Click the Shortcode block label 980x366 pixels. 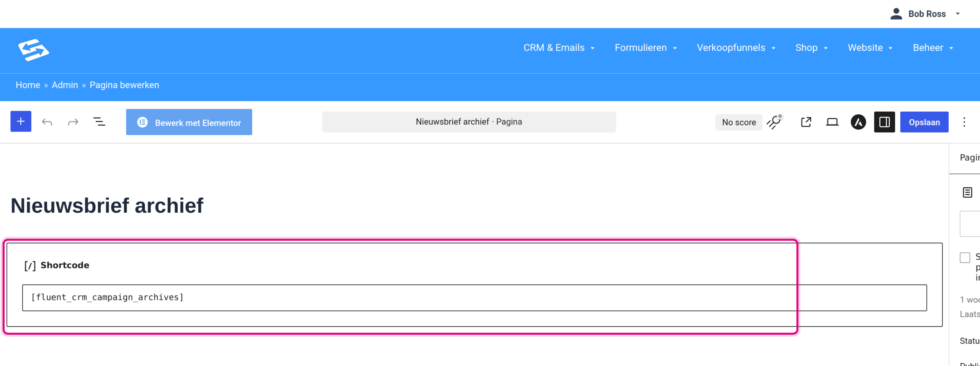pos(65,265)
